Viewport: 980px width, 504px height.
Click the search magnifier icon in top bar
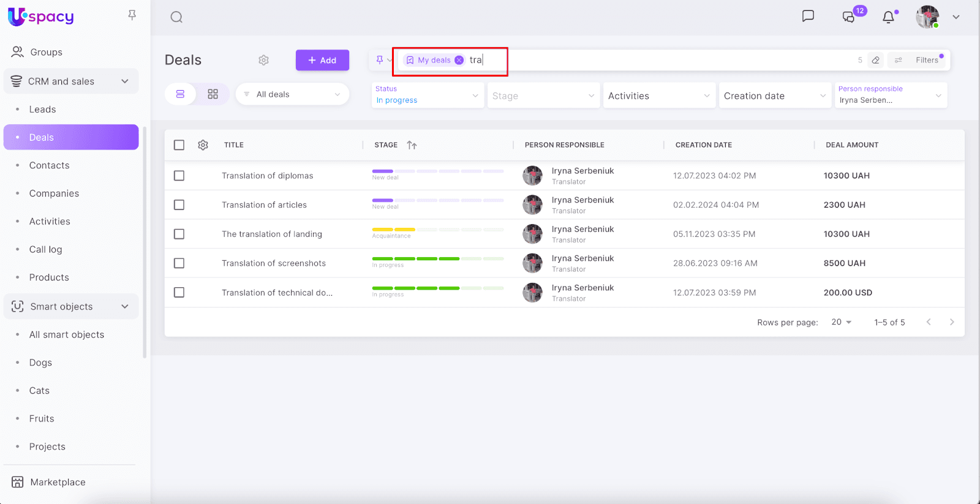pyautogui.click(x=176, y=17)
